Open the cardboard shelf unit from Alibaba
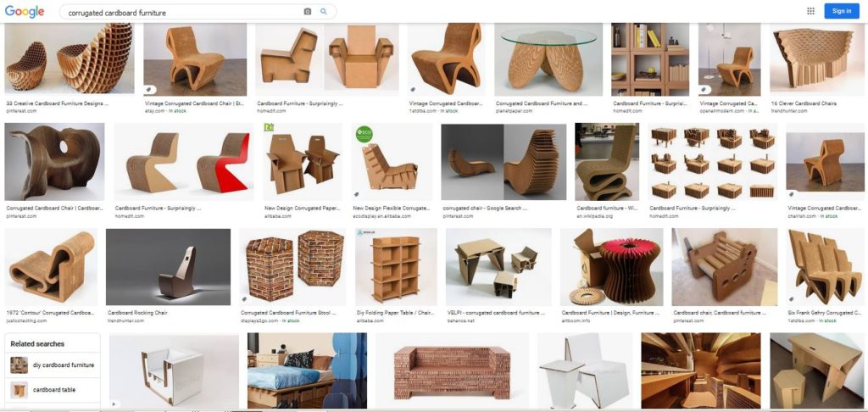The image size is (868, 412). (x=397, y=267)
